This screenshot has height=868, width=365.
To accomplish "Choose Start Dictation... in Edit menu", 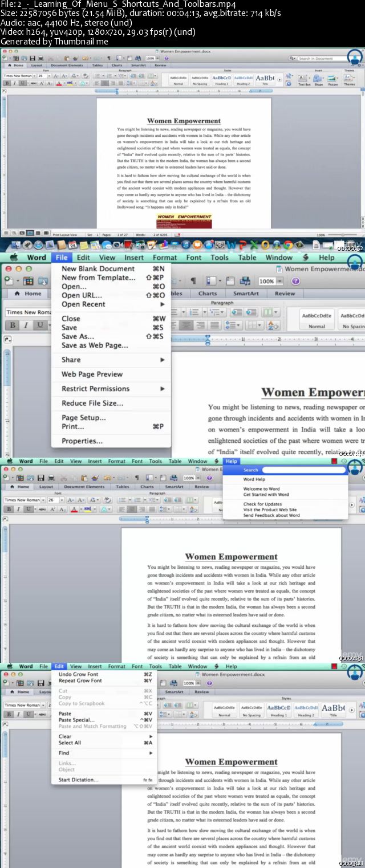I will point(105,780).
